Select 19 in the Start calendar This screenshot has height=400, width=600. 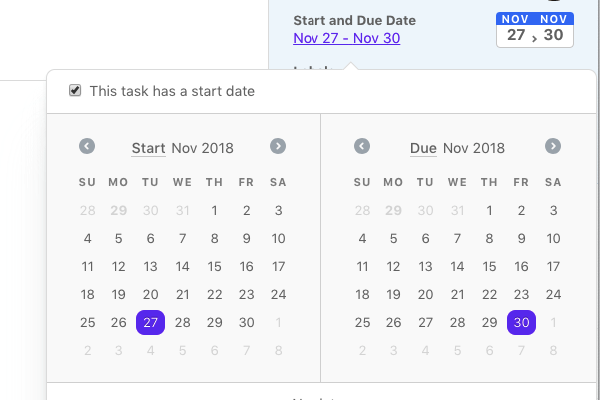point(119,294)
